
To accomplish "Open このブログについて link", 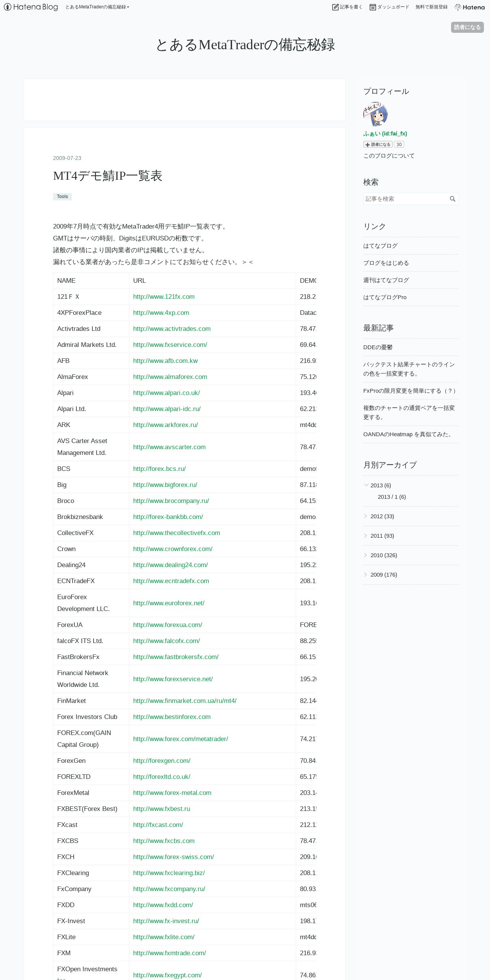I will (x=389, y=156).
